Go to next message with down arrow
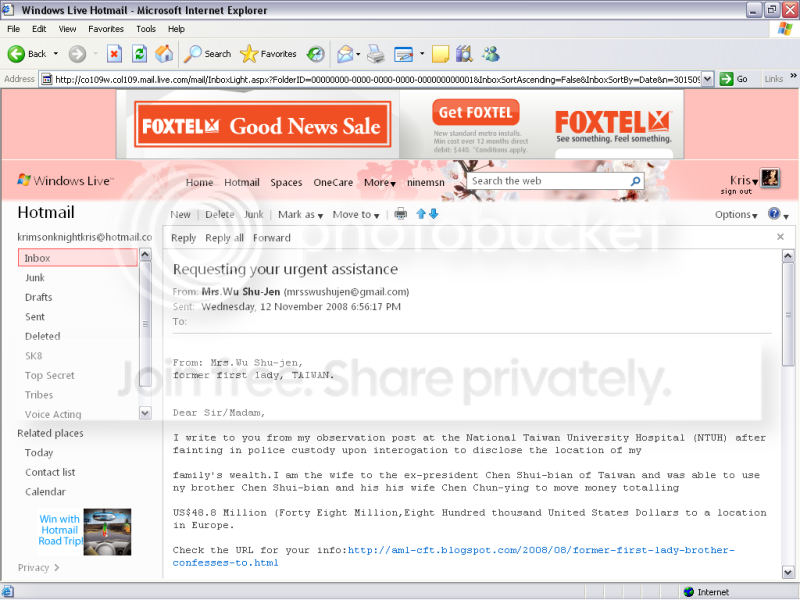 click(434, 214)
